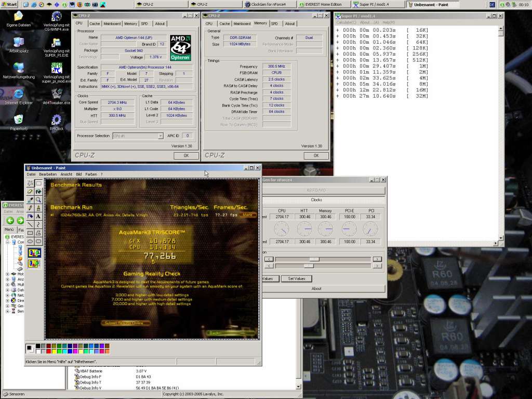The image size is (532, 399).
Task: Select the Ellipse tool in Paint
Action: 30,241
